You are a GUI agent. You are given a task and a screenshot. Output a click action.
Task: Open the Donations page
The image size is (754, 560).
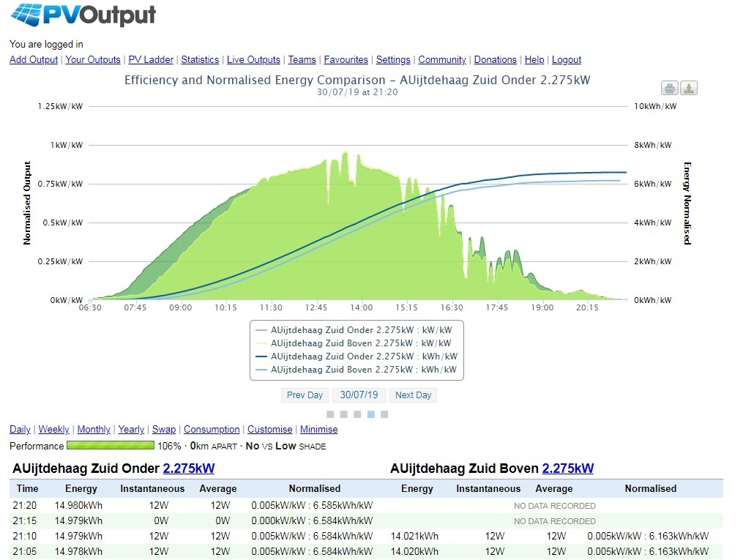point(496,59)
